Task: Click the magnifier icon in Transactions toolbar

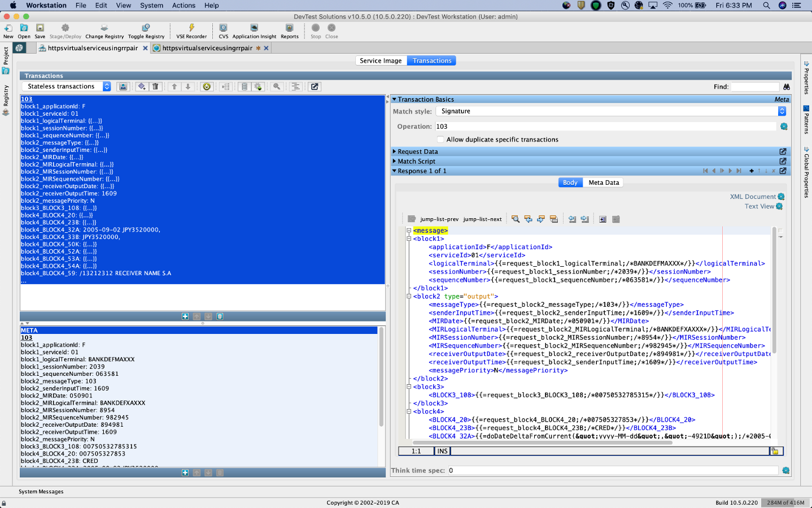Action: [277, 86]
